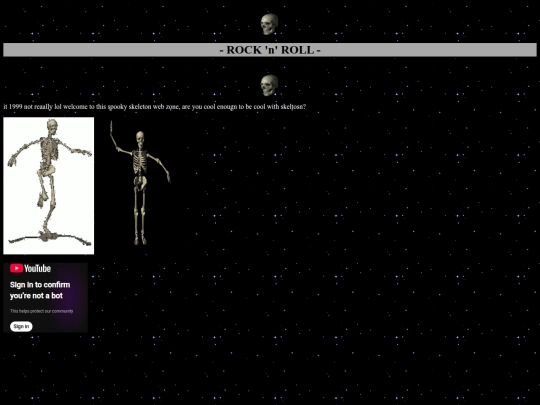Viewport: 540px width, 405px height.
Task: Click the skull image below the banner
Action: pos(269,85)
